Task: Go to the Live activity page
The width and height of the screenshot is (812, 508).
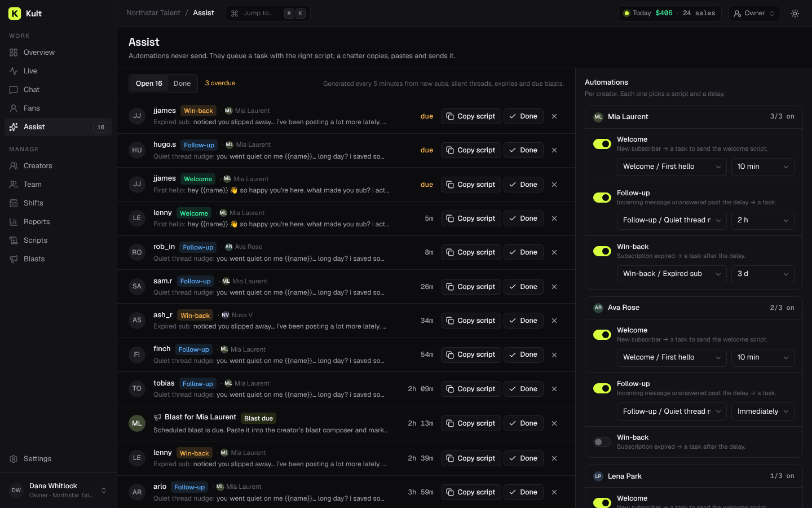Action: coord(58,71)
